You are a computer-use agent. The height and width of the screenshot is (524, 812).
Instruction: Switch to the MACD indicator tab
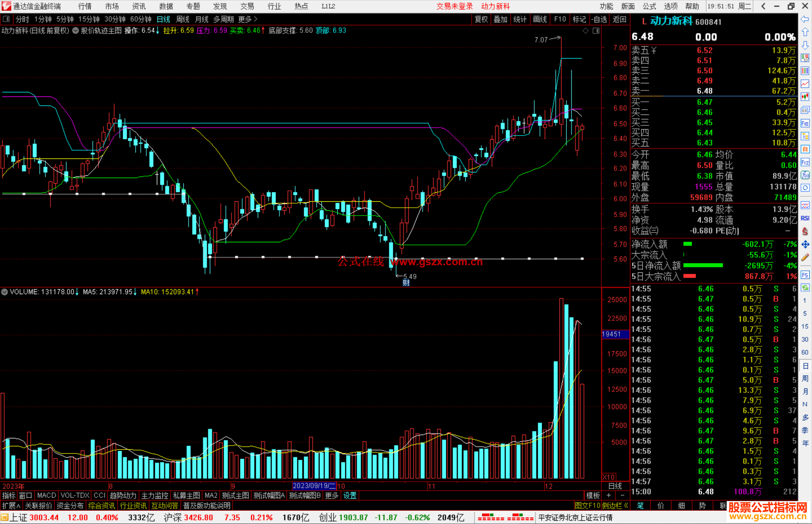click(46, 495)
